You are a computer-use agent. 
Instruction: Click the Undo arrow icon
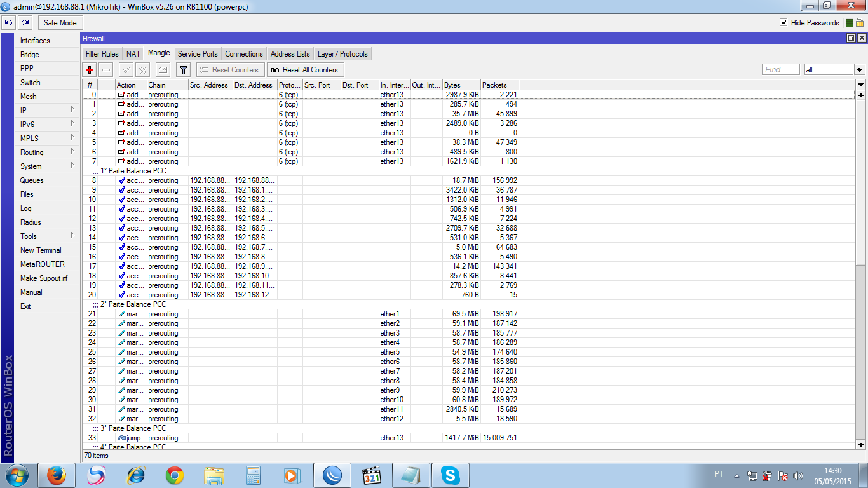8,23
